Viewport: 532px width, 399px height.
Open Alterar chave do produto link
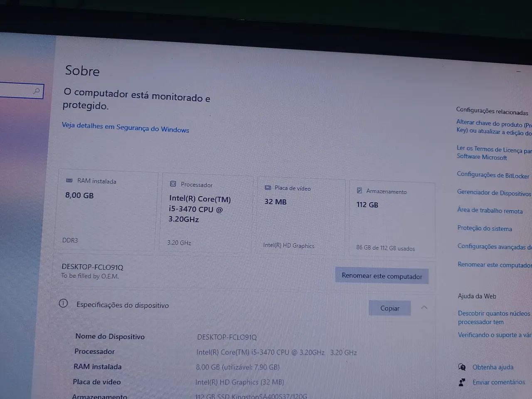pos(494,127)
